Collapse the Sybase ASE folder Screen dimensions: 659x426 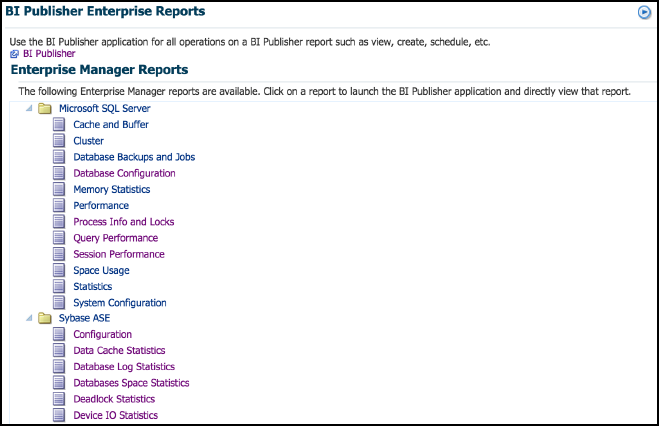[x=29, y=318]
